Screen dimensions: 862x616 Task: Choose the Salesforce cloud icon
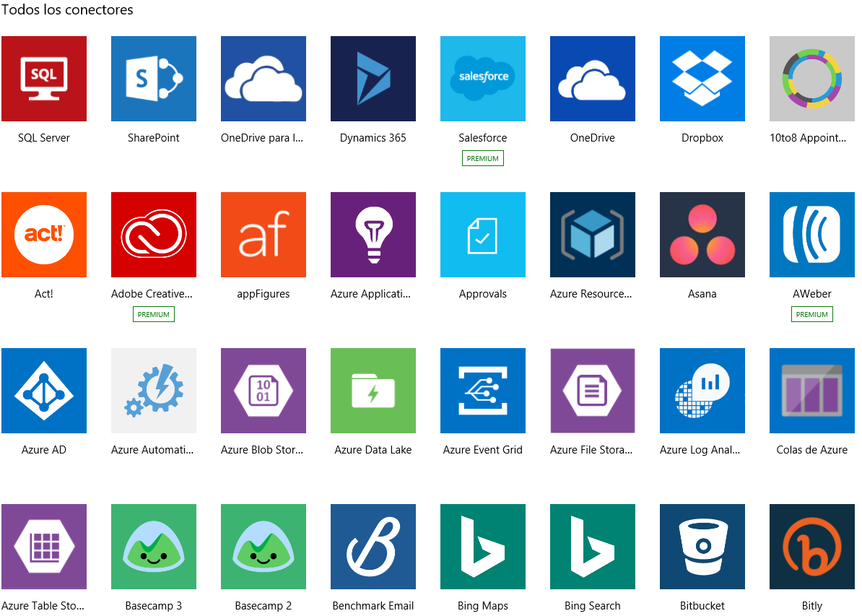(x=483, y=79)
